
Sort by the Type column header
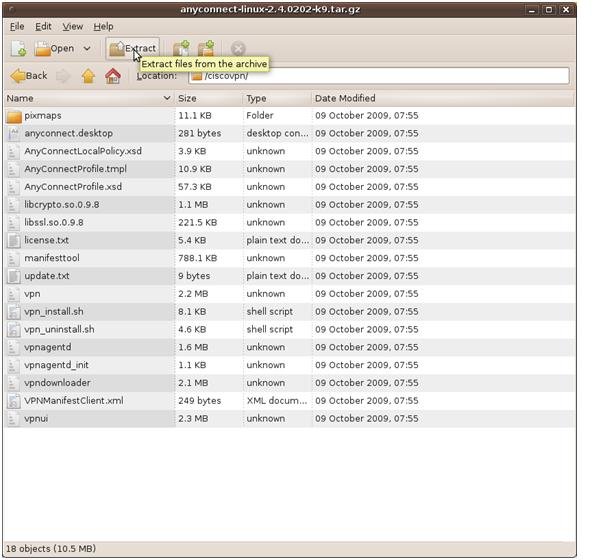point(277,98)
